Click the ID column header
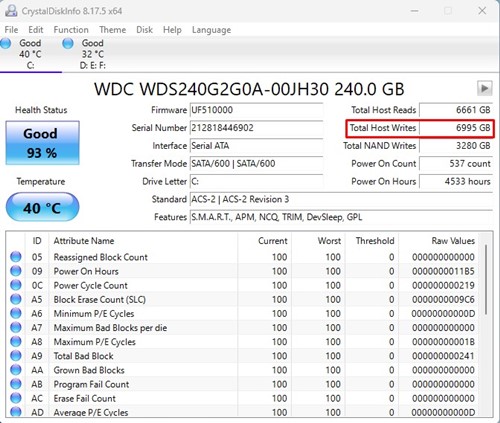Viewport: 500px width, 423px height. click(x=37, y=241)
